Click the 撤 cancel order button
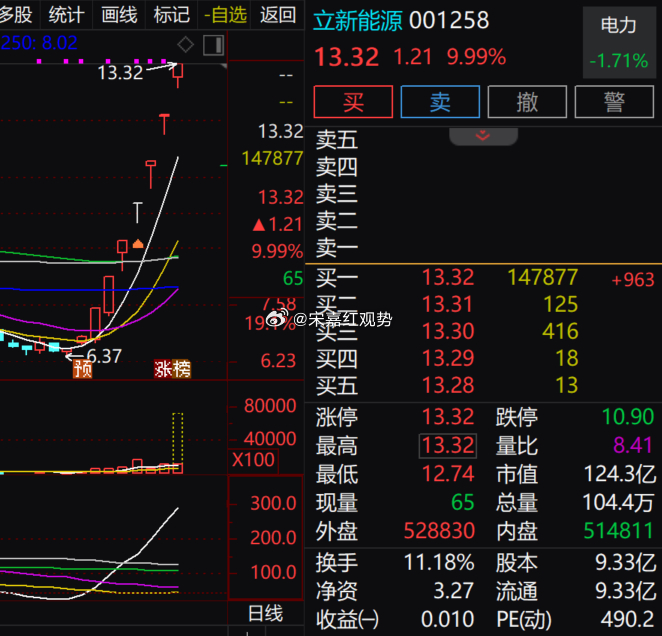Viewport: 662px width, 636px height. pyautogui.click(x=527, y=102)
